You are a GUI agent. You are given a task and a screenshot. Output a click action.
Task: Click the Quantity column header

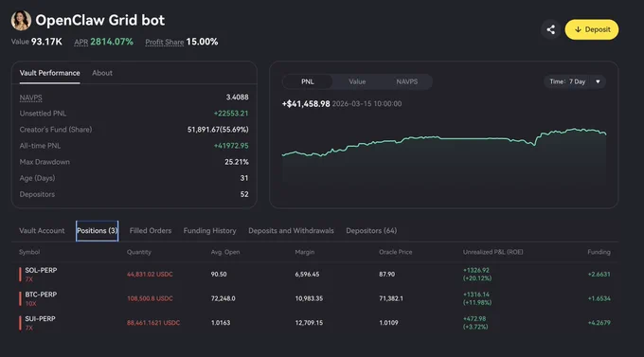(x=139, y=252)
